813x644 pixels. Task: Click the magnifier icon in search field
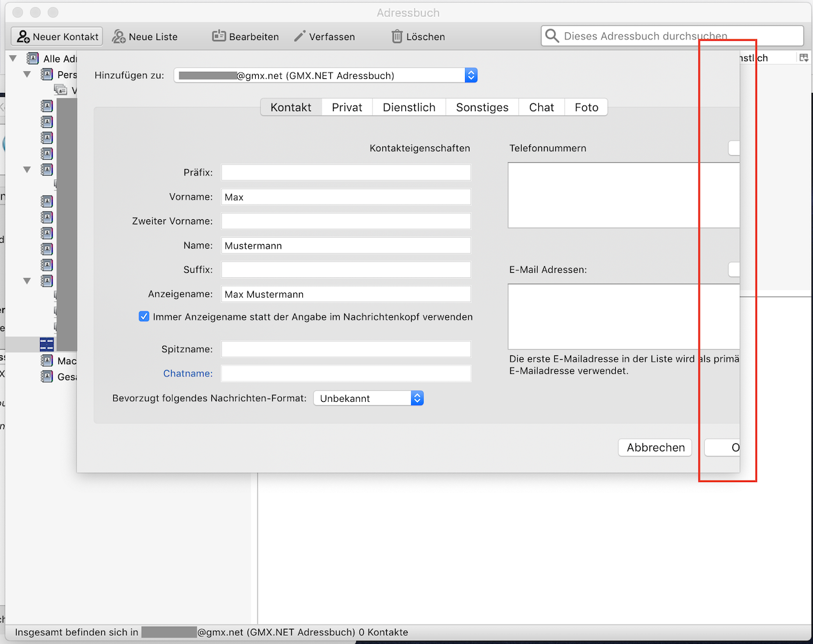point(552,36)
